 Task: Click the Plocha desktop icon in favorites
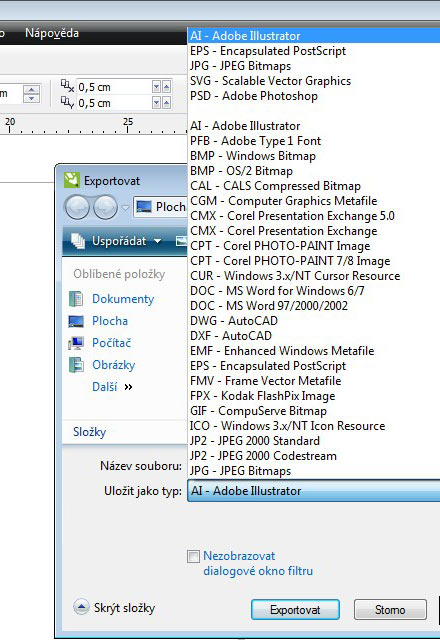point(76,321)
